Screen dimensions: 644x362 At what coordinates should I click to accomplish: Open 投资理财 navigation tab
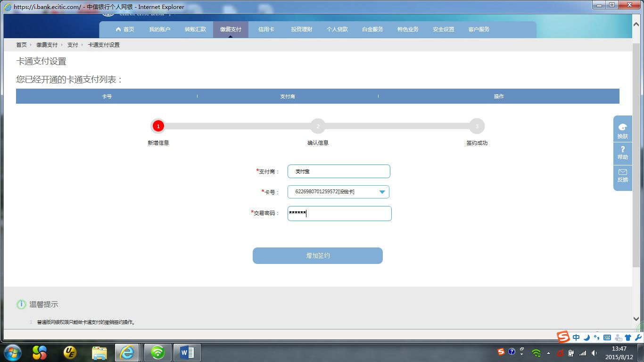[302, 29]
